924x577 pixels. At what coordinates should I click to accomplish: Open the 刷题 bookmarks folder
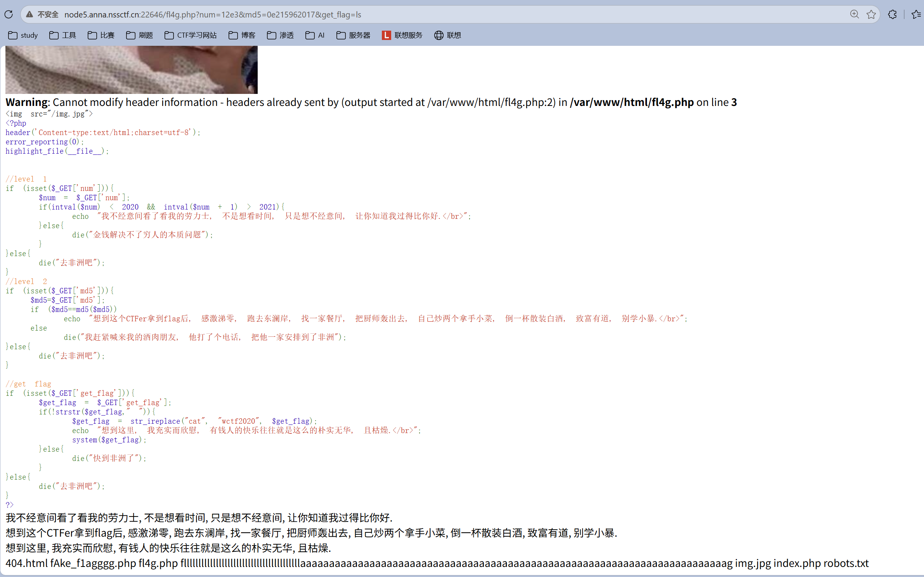139,35
